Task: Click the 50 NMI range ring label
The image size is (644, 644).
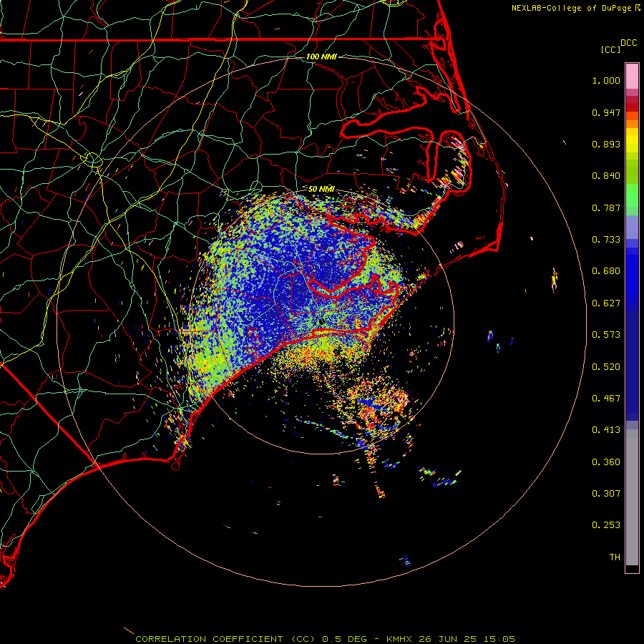Action: pyautogui.click(x=321, y=190)
